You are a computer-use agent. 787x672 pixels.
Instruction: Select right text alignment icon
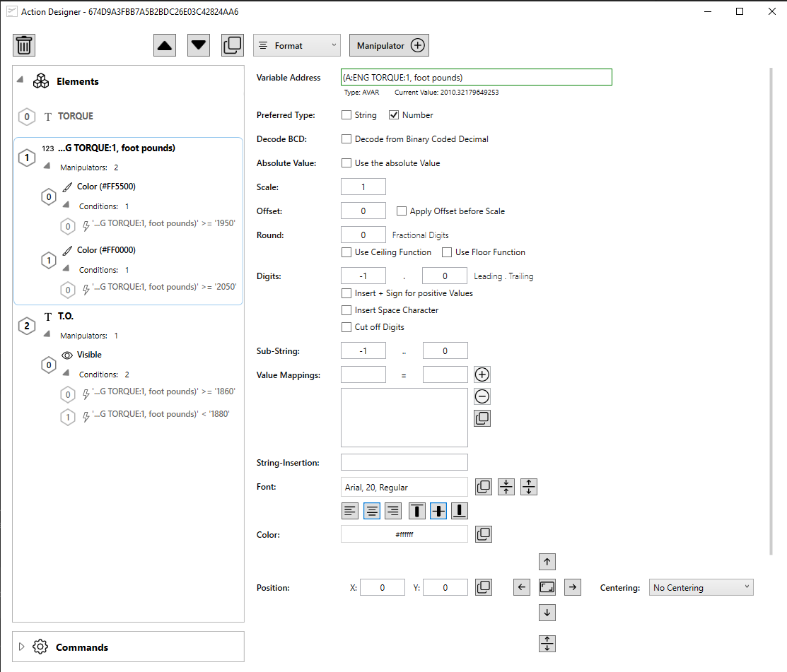coord(393,511)
